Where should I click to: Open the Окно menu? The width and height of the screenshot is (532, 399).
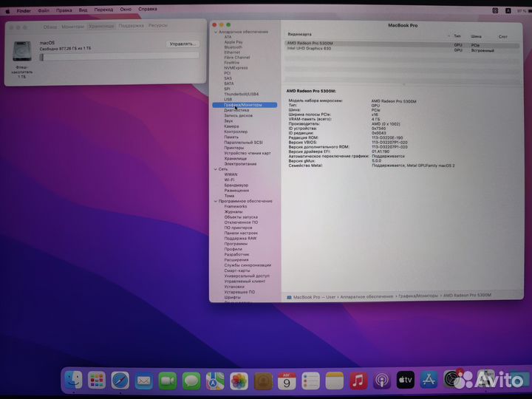click(126, 9)
